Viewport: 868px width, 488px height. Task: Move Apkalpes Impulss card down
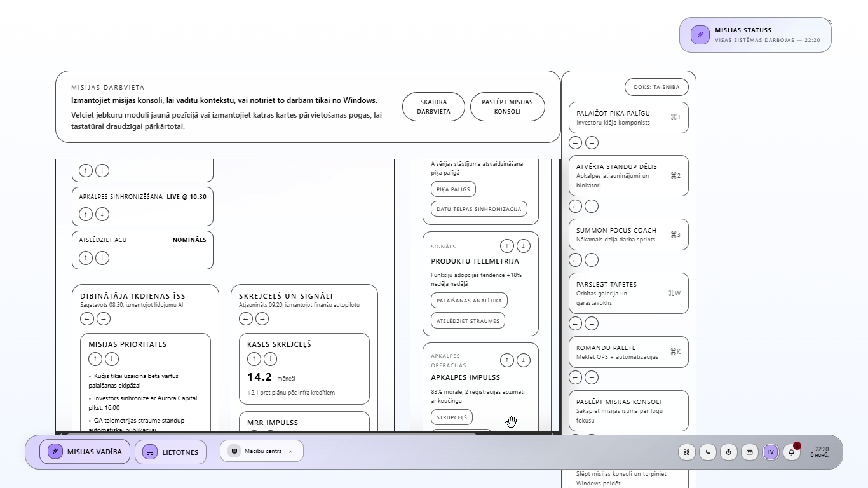click(x=523, y=360)
